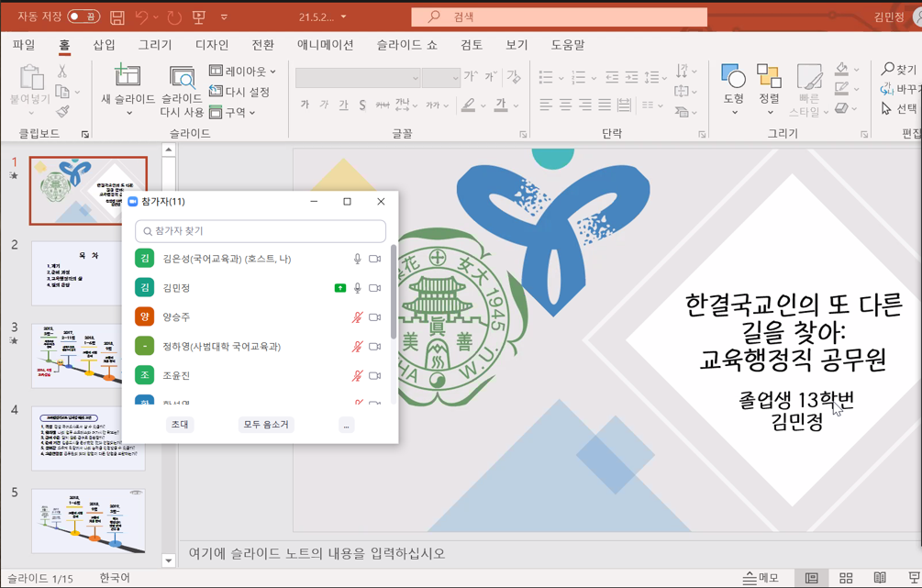Switch to the 슬라이드 쇼 tab
This screenshot has height=588, width=922.
[x=407, y=45]
